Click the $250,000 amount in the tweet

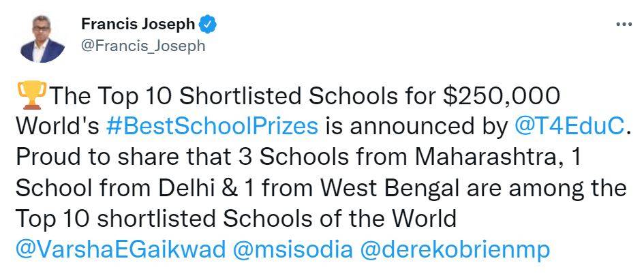pos(501,96)
